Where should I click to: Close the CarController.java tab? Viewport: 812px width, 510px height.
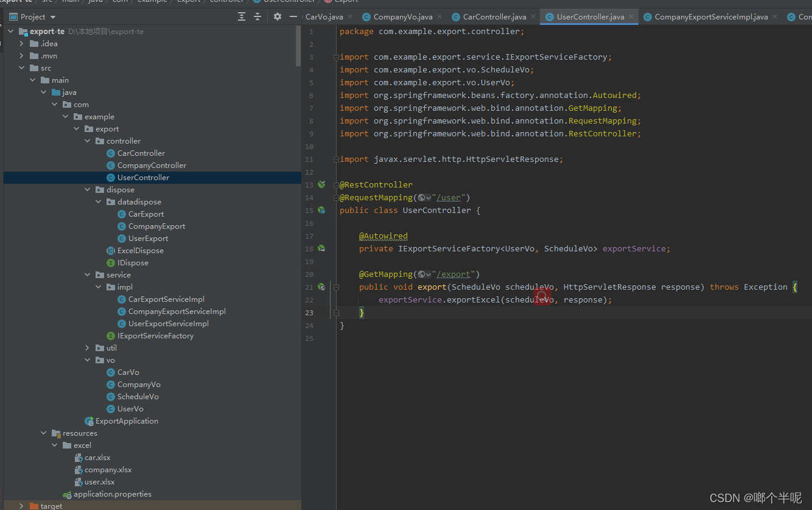[x=534, y=17]
